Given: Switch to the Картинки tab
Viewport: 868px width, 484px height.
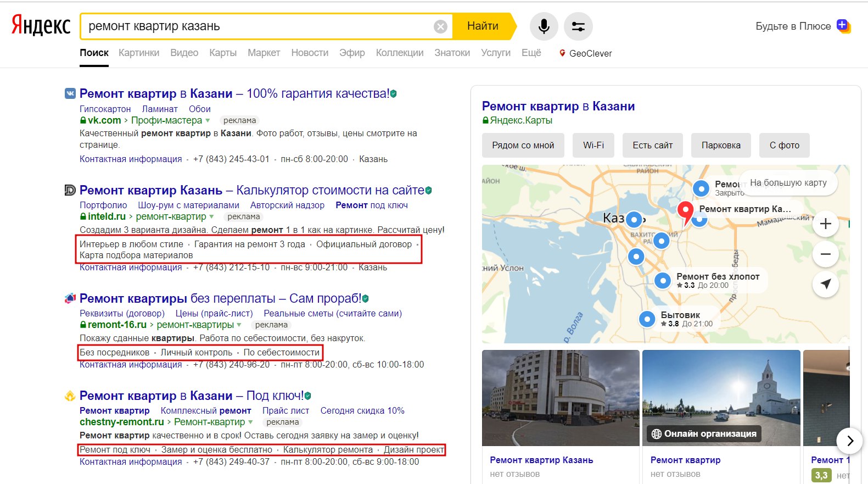Looking at the screenshot, I should point(139,53).
